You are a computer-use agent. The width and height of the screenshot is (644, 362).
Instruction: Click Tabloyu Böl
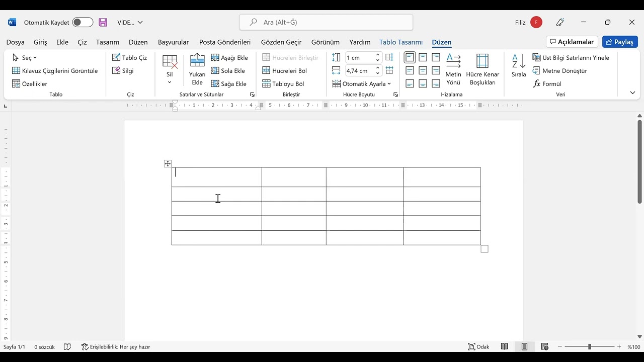click(x=283, y=84)
